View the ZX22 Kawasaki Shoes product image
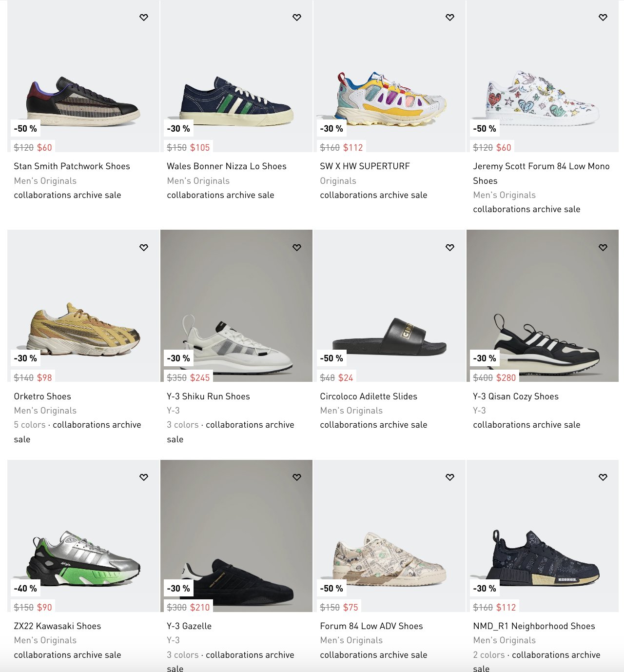624x672 pixels. click(x=83, y=536)
